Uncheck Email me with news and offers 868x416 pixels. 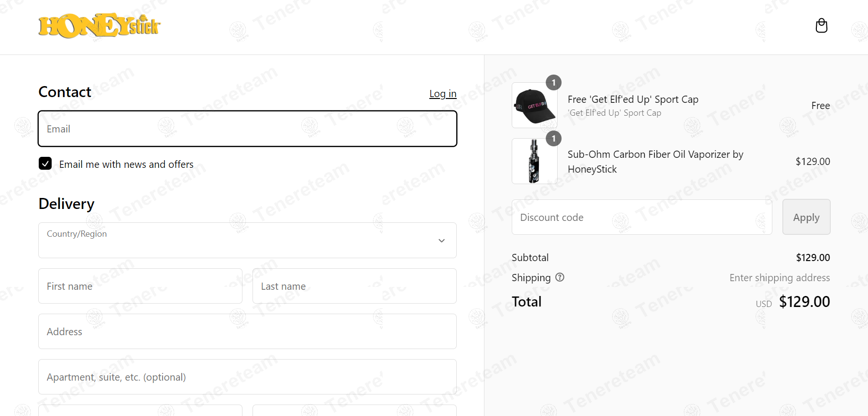click(45, 164)
